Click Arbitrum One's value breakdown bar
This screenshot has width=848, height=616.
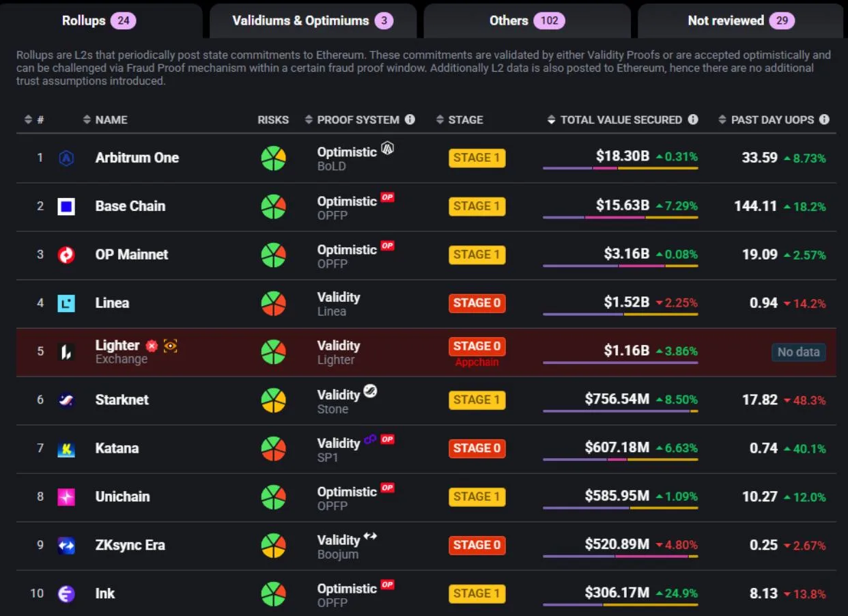click(x=620, y=168)
